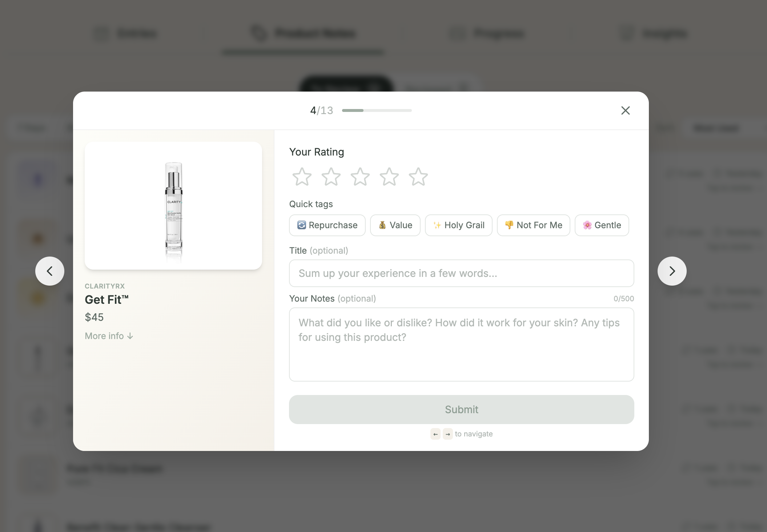This screenshot has height=532, width=767.
Task: Expand the More info section
Action: 109,336
